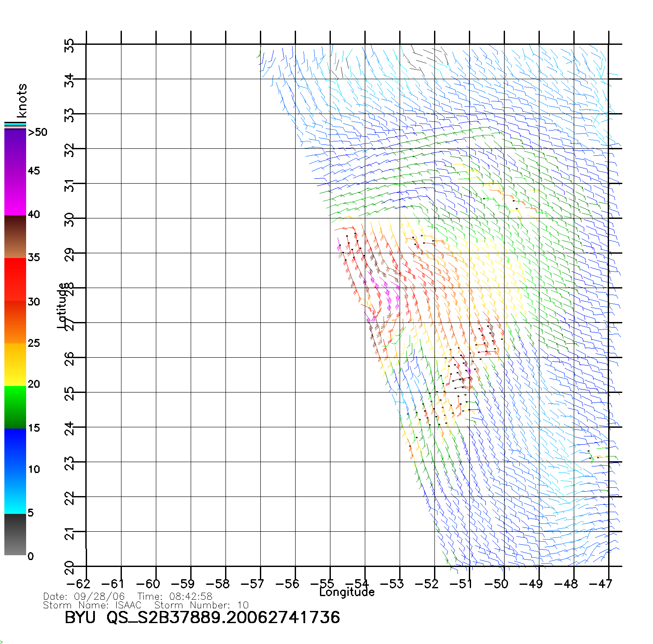
Task: Click the 'knots' colorbar unit label
Action: 22,101
